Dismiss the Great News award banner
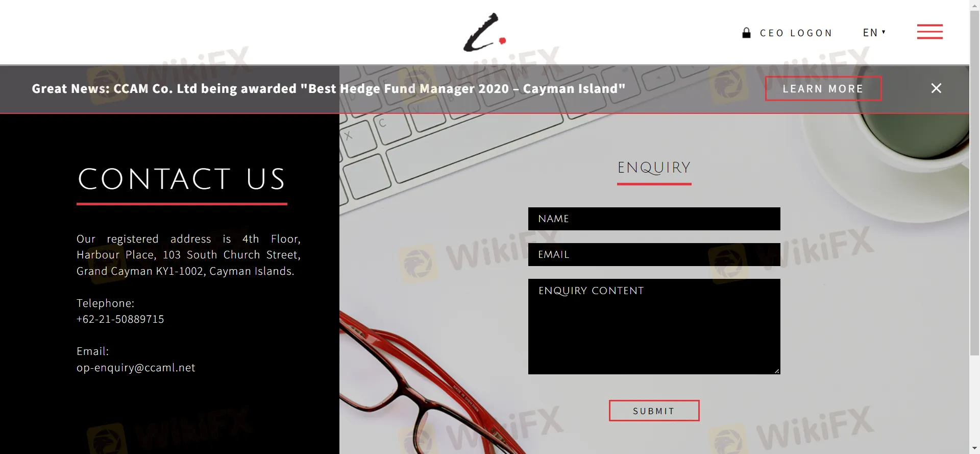Viewport: 980px width, 454px height. [936, 88]
